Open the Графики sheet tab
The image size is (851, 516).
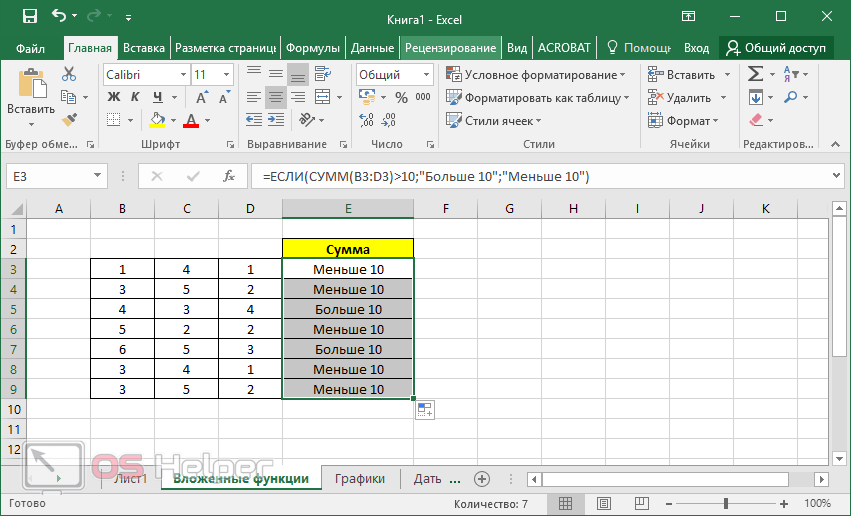tap(360, 478)
